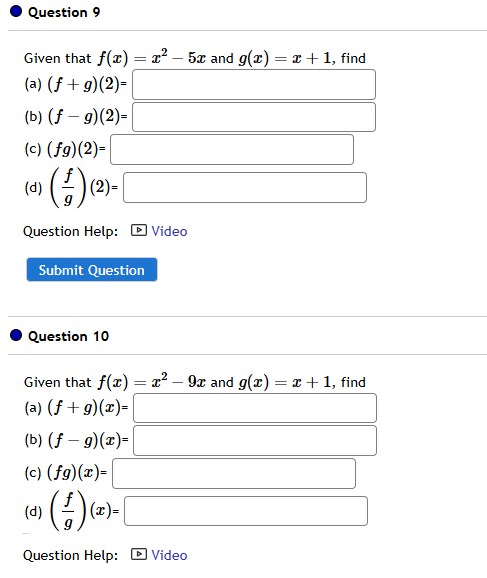The image size is (487, 578).
Task: Click the (fg)(2) answer box
Action: coord(232,149)
